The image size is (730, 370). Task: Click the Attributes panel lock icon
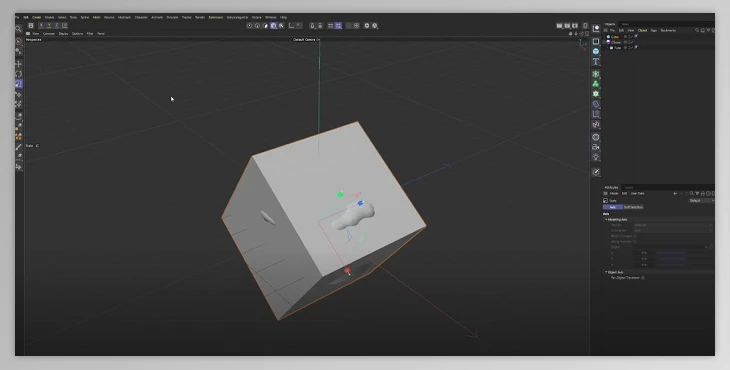tap(703, 194)
